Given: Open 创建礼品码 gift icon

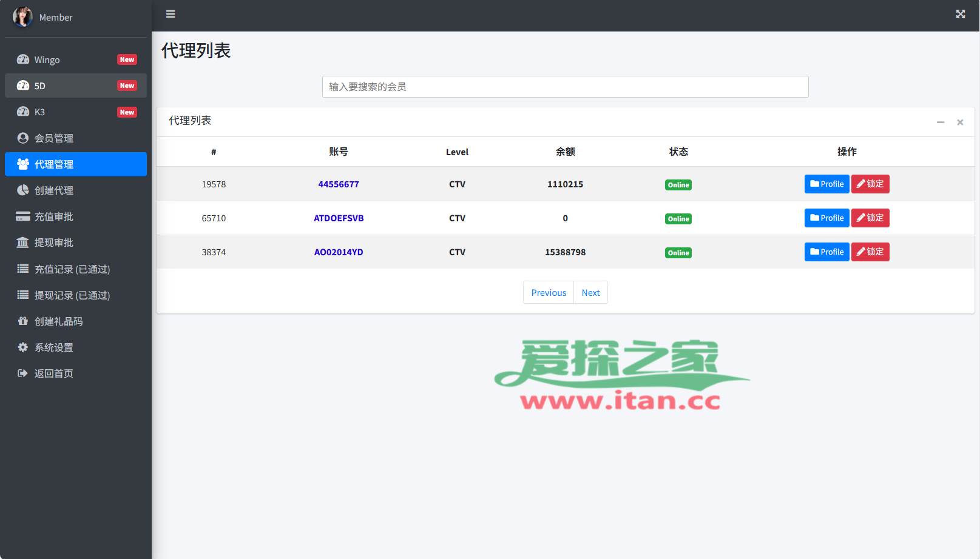Looking at the screenshot, I should [x=23, y=321].
